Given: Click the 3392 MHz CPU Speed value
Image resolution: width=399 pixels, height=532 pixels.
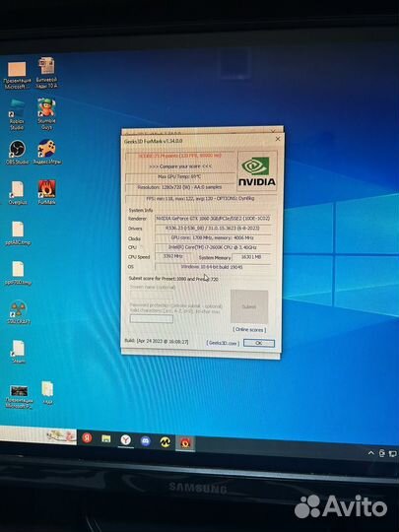Looking at the screenshot, I should coord(173,256).
